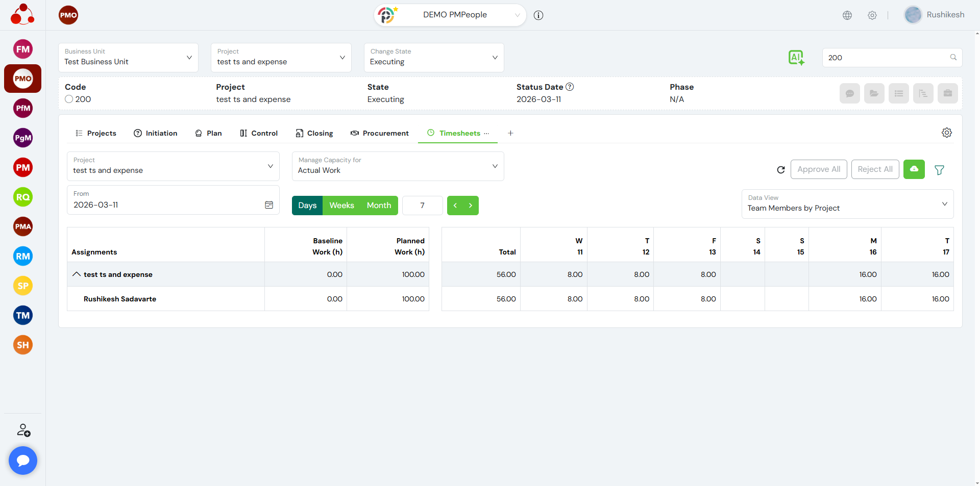Switch timesheet view to Month
The width and height of the screenshot is (980, 486).
pos(379,206)
